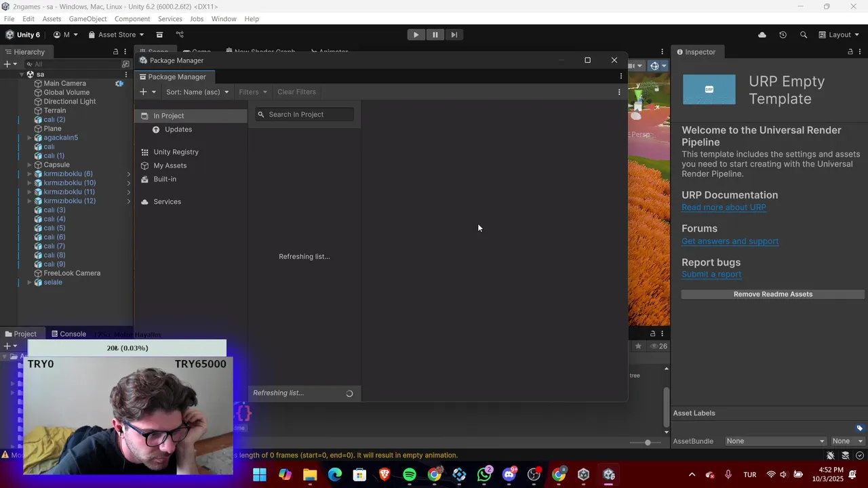Image resolution: width=868 pixels, height=488 pixels.
Task: Expand the selale object arrow
Action: [x=29, y=283]
